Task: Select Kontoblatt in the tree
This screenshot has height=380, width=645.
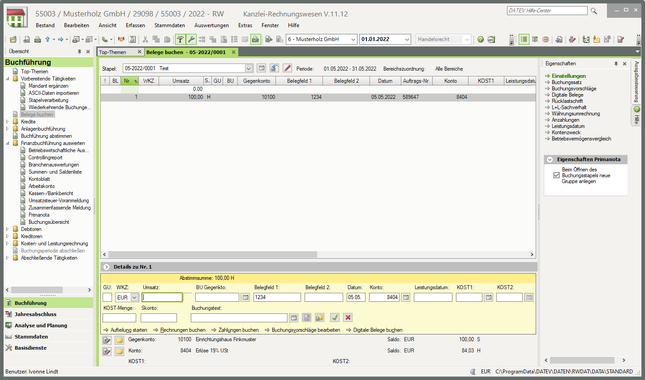Action: tap(39, 179)
